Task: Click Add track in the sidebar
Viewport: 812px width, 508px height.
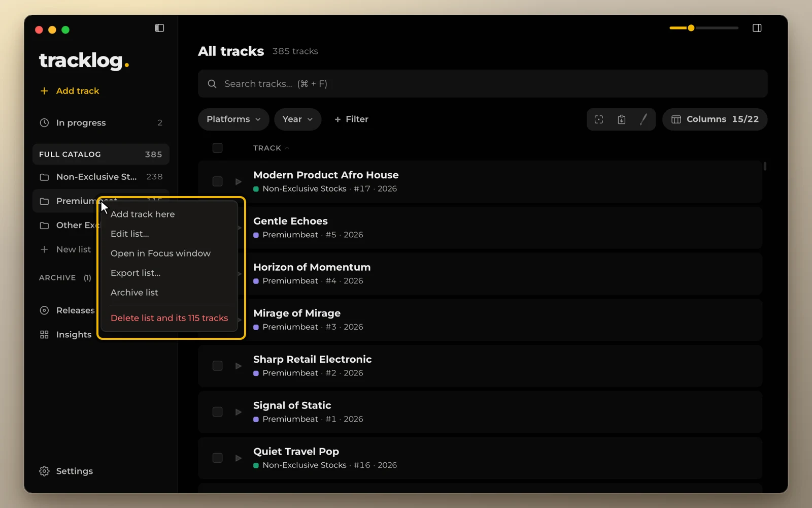Action: point(70,91)
